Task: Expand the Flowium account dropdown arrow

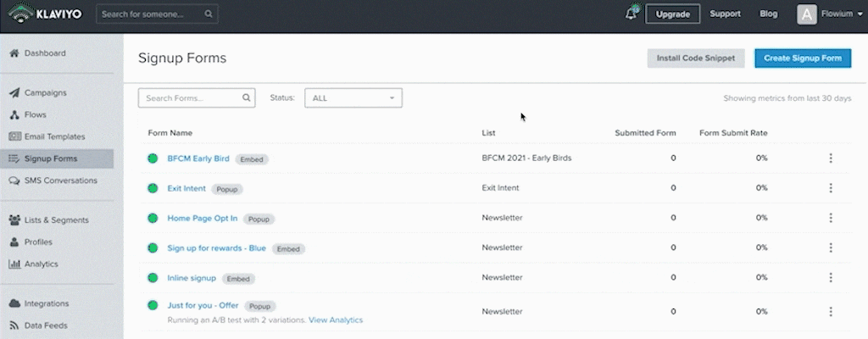Action: tap(860, 15)
